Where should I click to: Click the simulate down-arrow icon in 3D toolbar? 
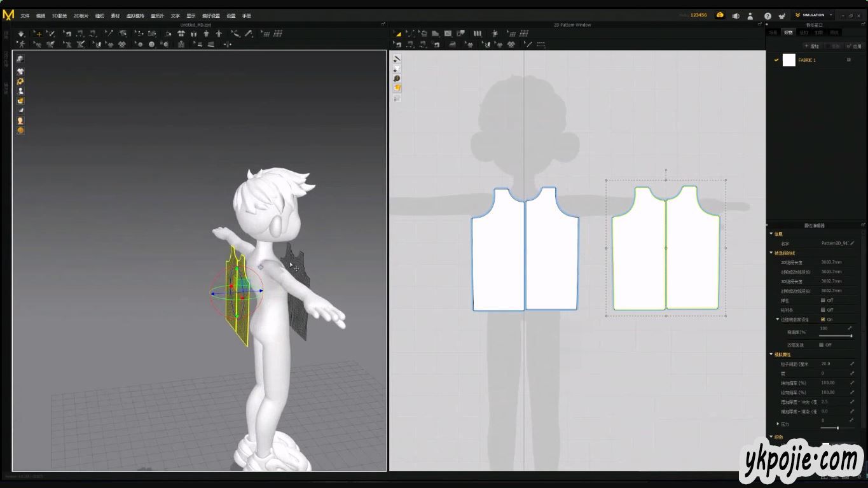pos(21,34)
